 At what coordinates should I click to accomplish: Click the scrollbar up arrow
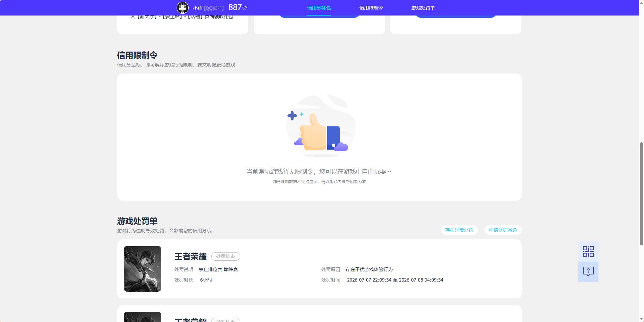tap(641, 3)
